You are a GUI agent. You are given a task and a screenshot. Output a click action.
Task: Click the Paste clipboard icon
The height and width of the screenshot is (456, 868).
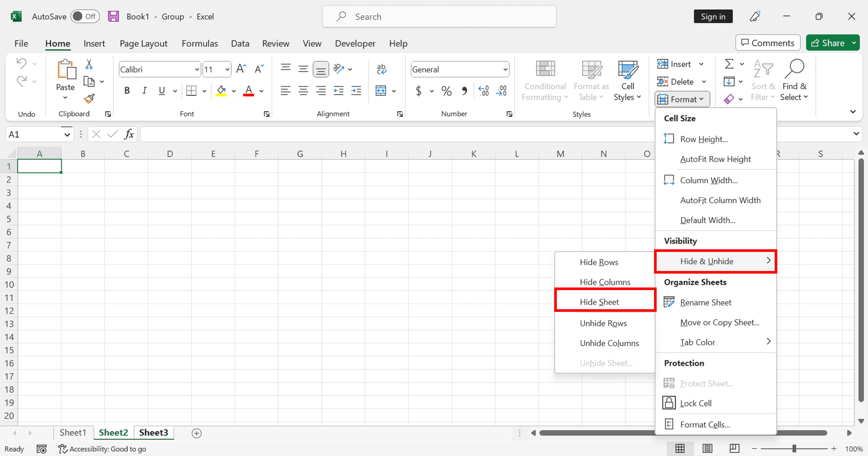click(66, 69)
